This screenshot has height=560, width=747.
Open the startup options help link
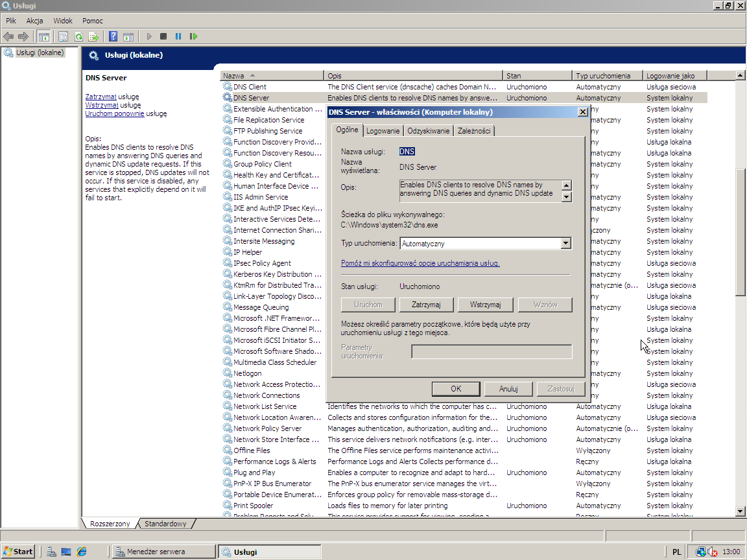420,263
